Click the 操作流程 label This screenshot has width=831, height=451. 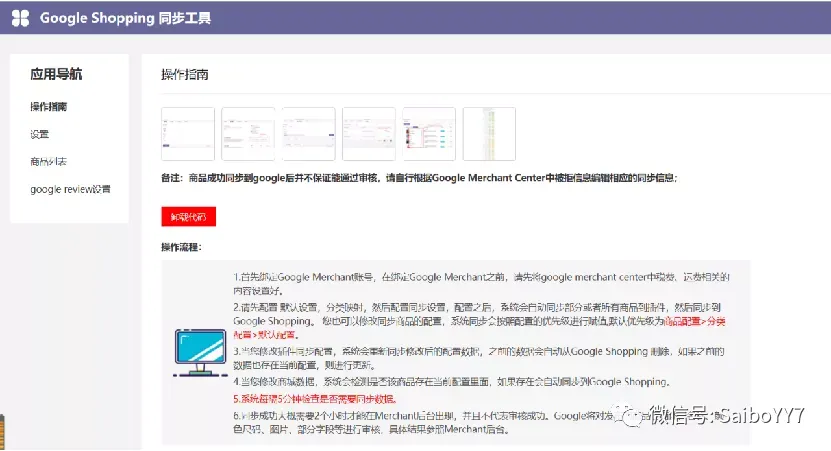pos(181,247)
